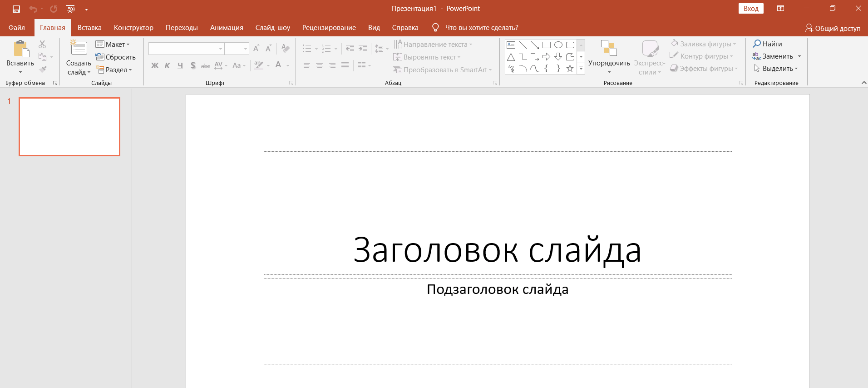Click the bulleted list icon

[x=307, y=48]
